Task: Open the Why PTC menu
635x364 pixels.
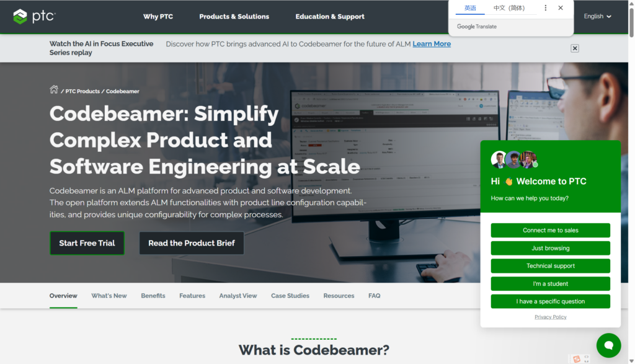Action: 158,17
